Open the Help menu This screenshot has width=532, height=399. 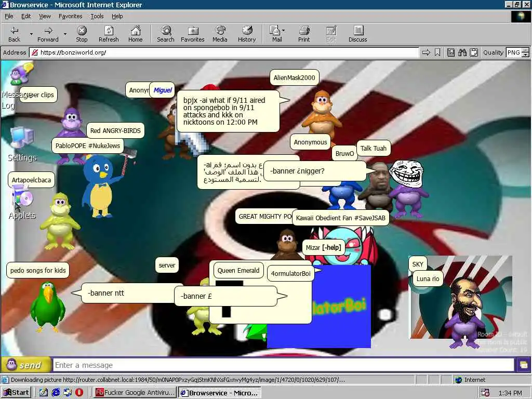click(x=117, y=16)
